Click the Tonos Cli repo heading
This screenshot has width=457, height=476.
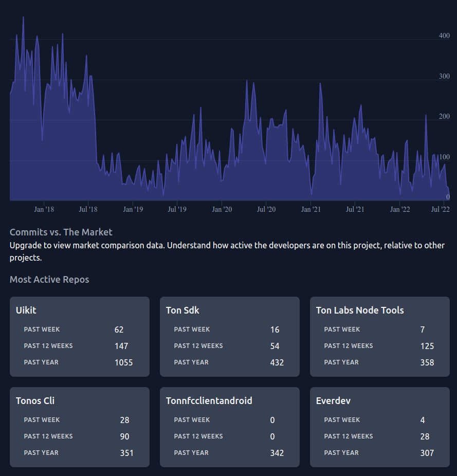click(x=35, y=400)
